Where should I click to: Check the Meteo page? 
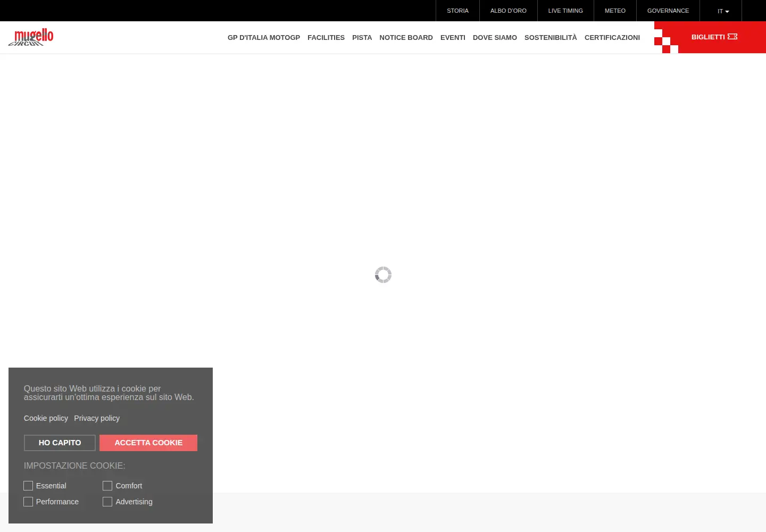(615, 11)
